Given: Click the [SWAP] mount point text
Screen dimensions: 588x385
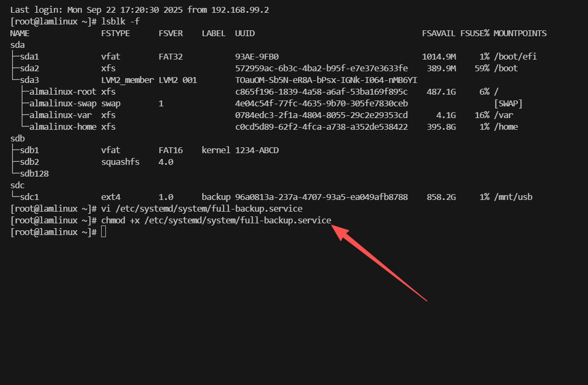Looking at the screenshot, I should pos(508,103).
